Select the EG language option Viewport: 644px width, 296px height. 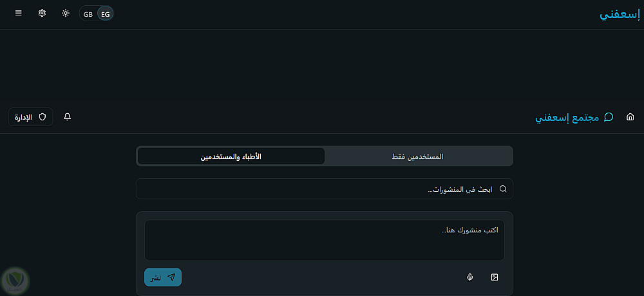106,14
